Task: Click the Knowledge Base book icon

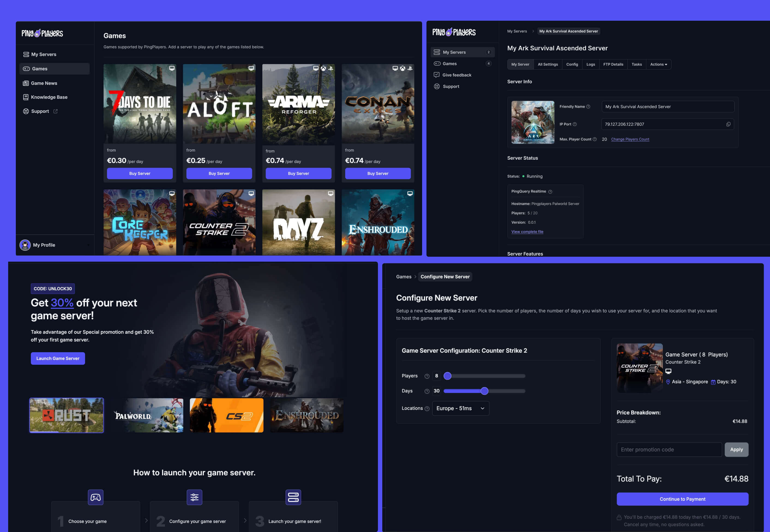Action: 26,97
